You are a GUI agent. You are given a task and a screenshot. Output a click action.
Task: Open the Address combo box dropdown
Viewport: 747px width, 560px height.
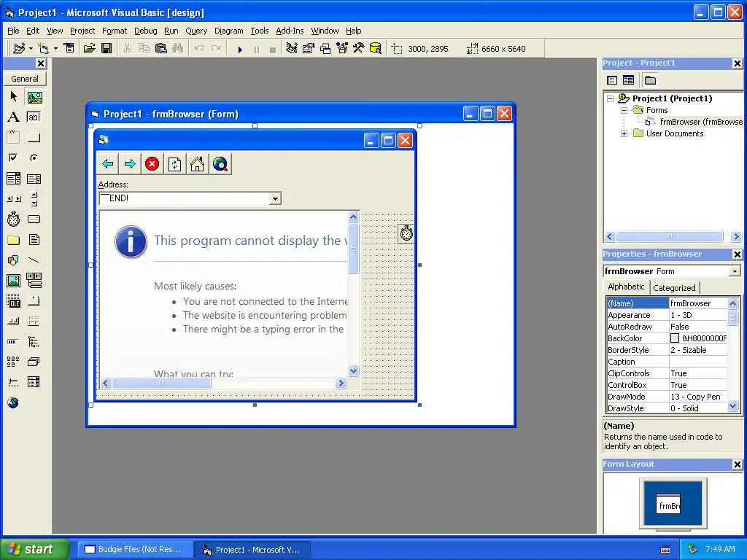(275, 198)
